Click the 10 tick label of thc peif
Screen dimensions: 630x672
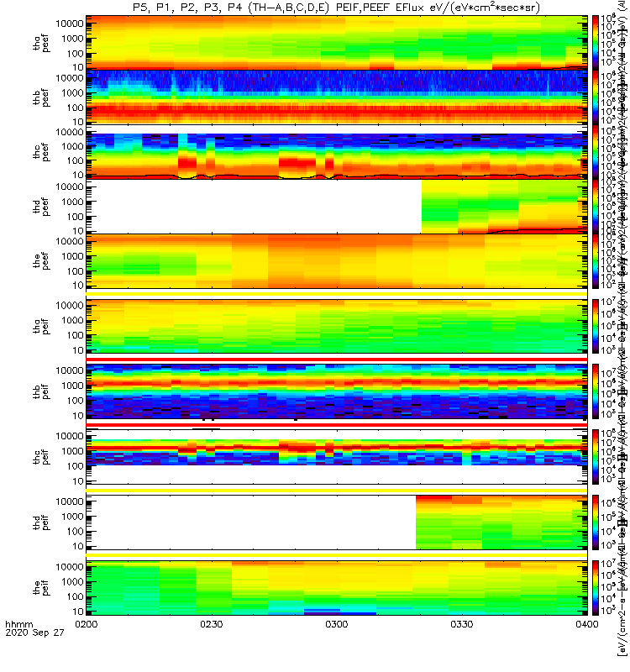coord(77,480)
